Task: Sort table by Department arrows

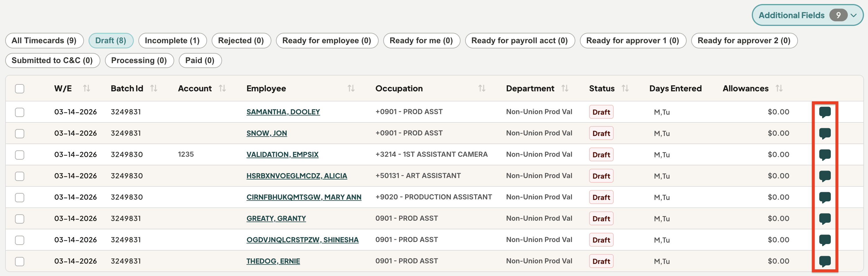Action: pyautogui.click(x=565, y=88)
